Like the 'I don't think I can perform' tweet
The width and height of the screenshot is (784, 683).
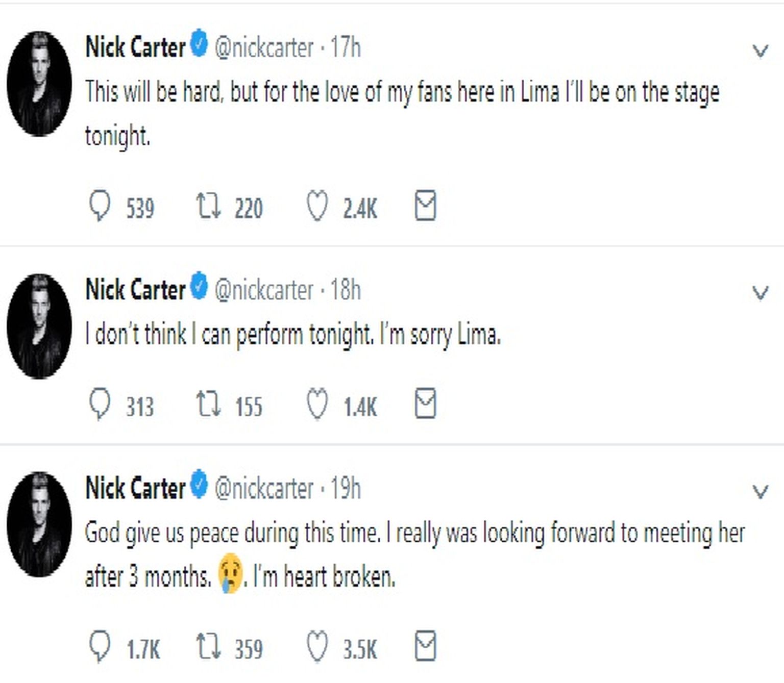tap(317, 404)
